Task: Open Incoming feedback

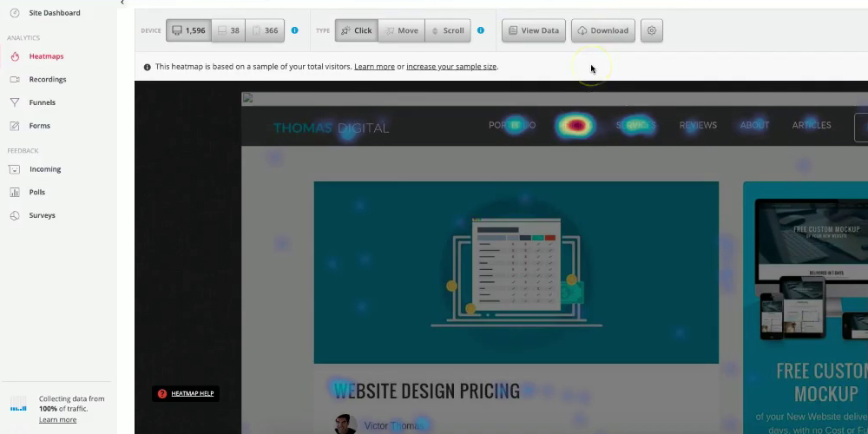Action: [x=45, y=169]
